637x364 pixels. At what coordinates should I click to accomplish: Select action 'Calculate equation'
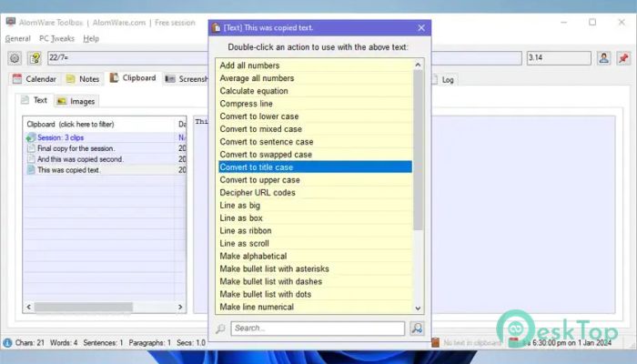(315, 91)
